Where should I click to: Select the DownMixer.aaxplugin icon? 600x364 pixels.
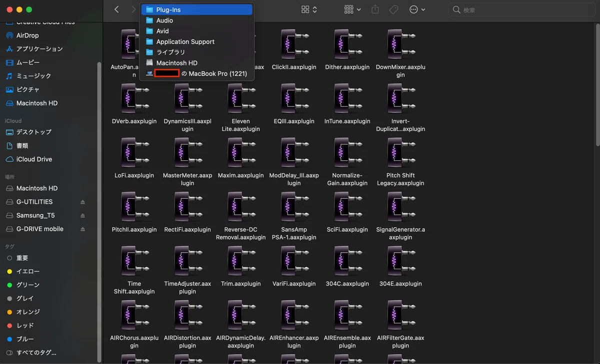tap(400, 44)
